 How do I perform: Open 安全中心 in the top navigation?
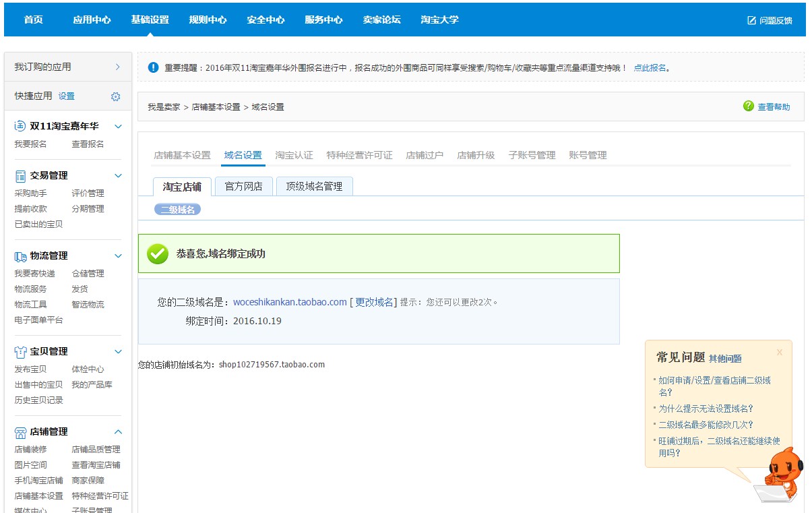pos(266,20)
